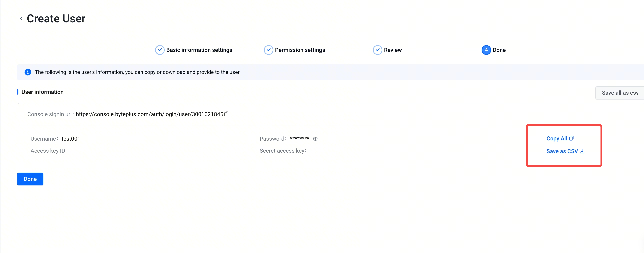Viewport: 644px width, 253px height.
Task: Click the Save all as csv button
Action: click(x=620, y=93)
